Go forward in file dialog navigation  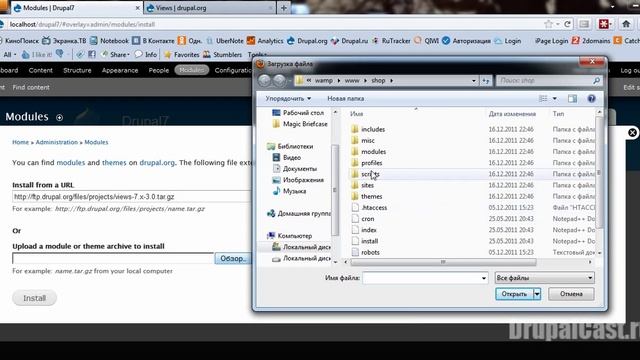coord(279,80)
